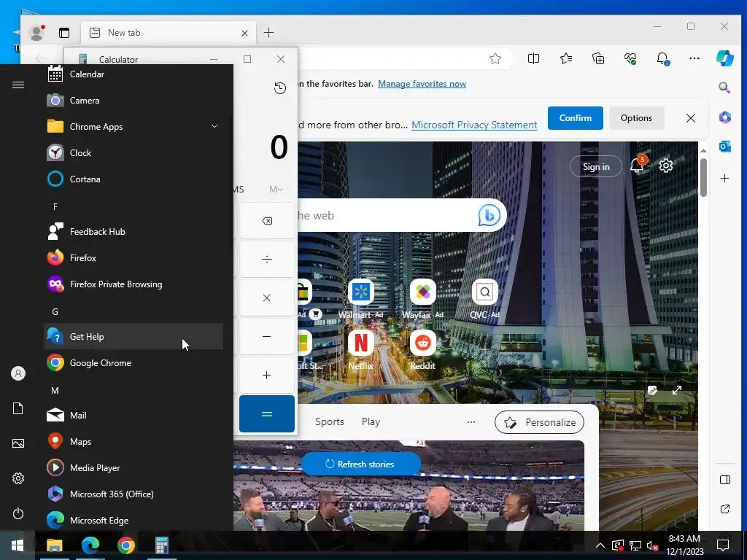
Task: Open Edge Settings and more menu
Action: 694,58
